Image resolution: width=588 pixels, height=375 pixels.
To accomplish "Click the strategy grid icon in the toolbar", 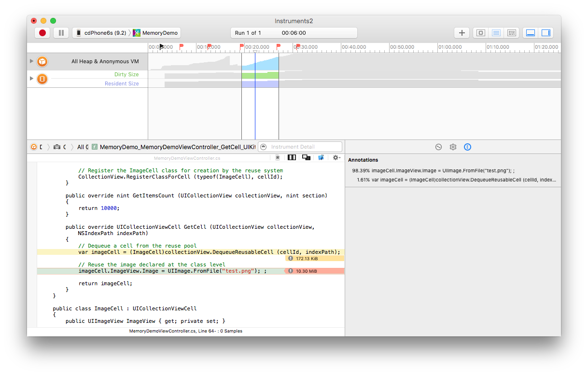I will 512,32.
